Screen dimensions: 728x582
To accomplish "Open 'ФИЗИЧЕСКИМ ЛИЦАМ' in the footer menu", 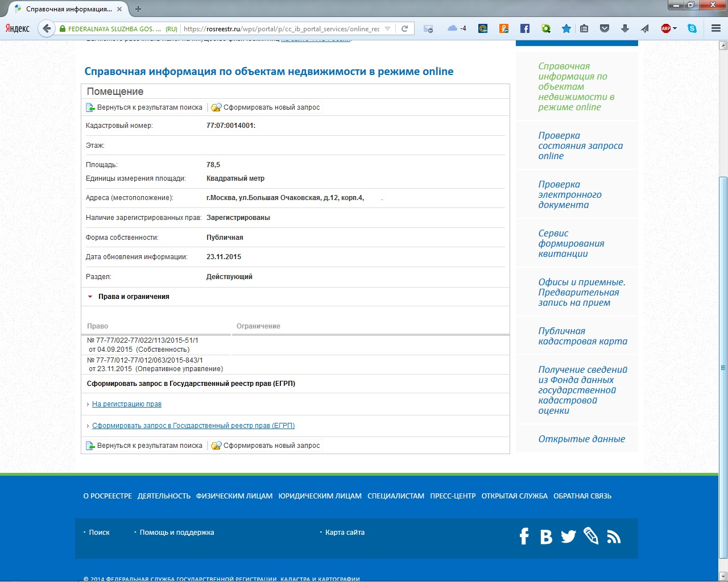I will pos(234,496).
